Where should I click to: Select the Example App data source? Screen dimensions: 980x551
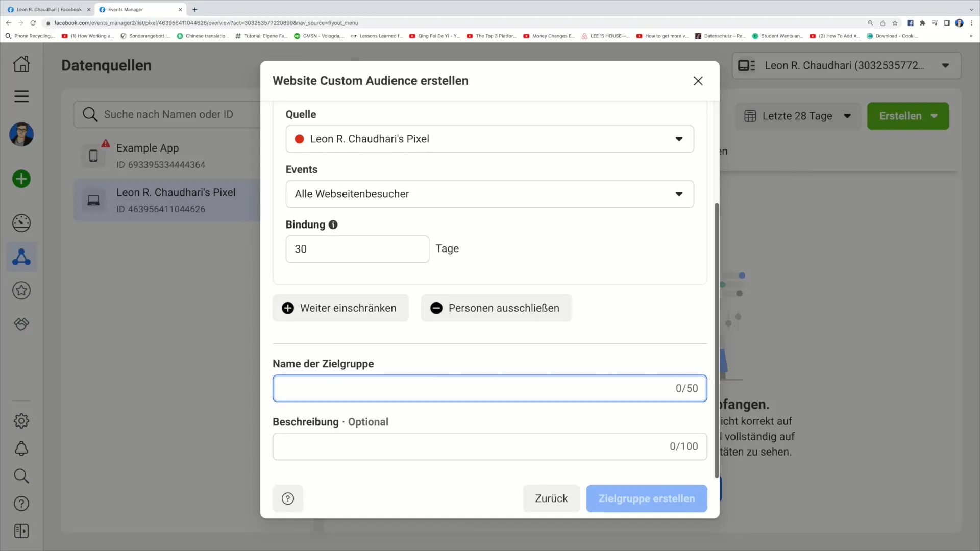pyautogui.click(x=167, y=156)
